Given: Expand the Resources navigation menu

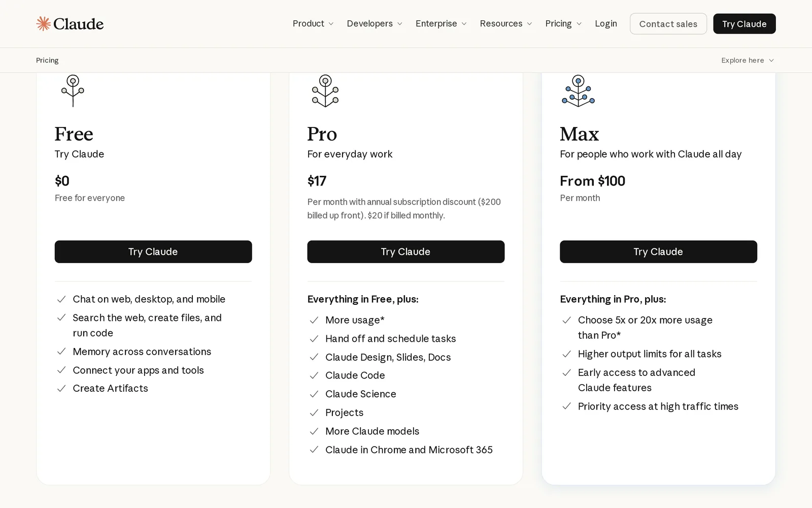Looking at the screenshot, I should click(506, 23).
